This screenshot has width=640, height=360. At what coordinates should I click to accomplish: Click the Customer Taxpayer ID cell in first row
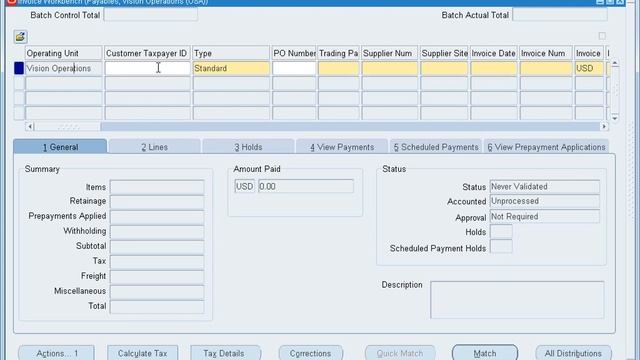pyautogui.click(x=147, y=68)
